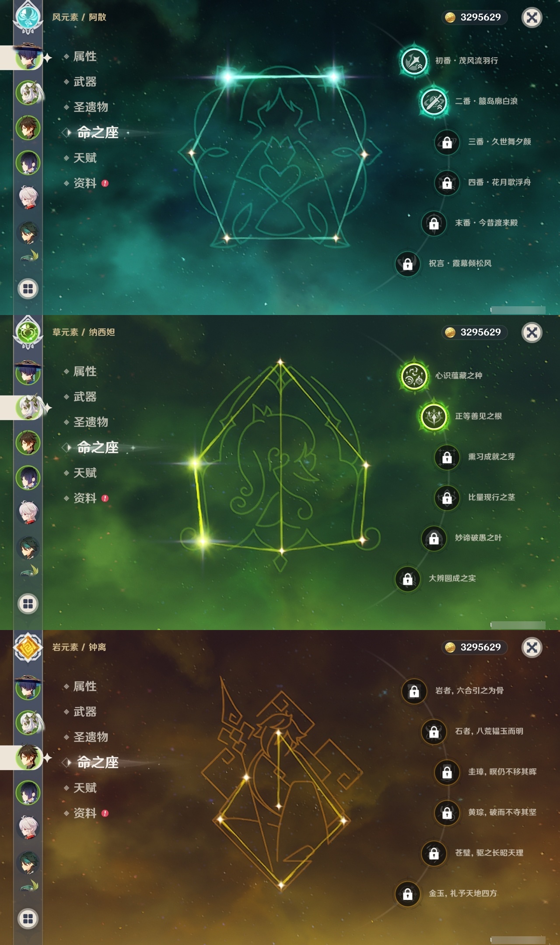Switch to Zhongli's avatar in the top sidebar
This screenshot has height=945, width=560.
click(x=28, y=128)
